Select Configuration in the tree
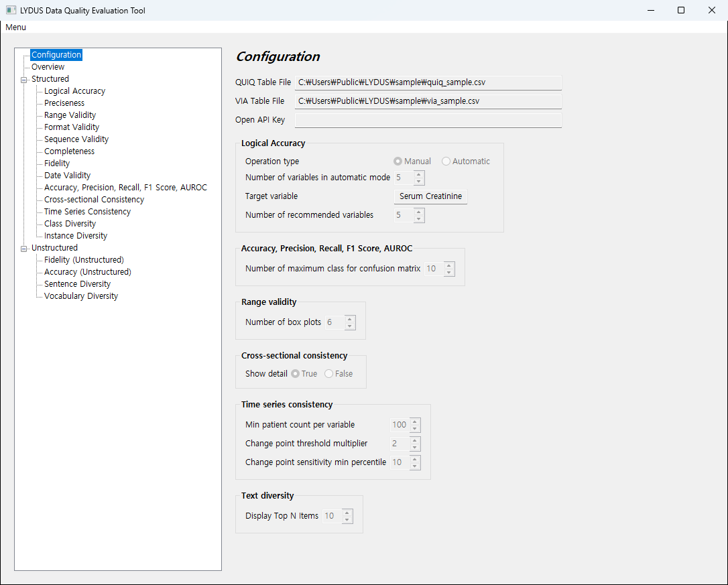Image resolution: width=728 pixels, height=585 pixels. (56, 55)
